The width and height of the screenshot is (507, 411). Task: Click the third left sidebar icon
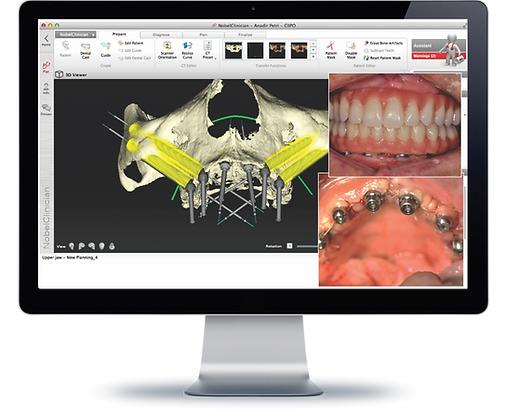[46, 109]
